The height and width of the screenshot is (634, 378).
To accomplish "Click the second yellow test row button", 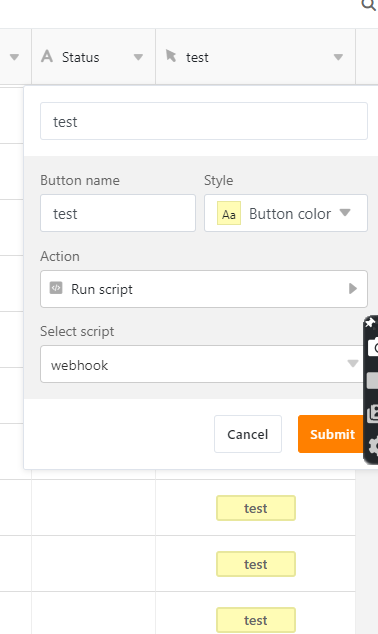I will point(256,564).
